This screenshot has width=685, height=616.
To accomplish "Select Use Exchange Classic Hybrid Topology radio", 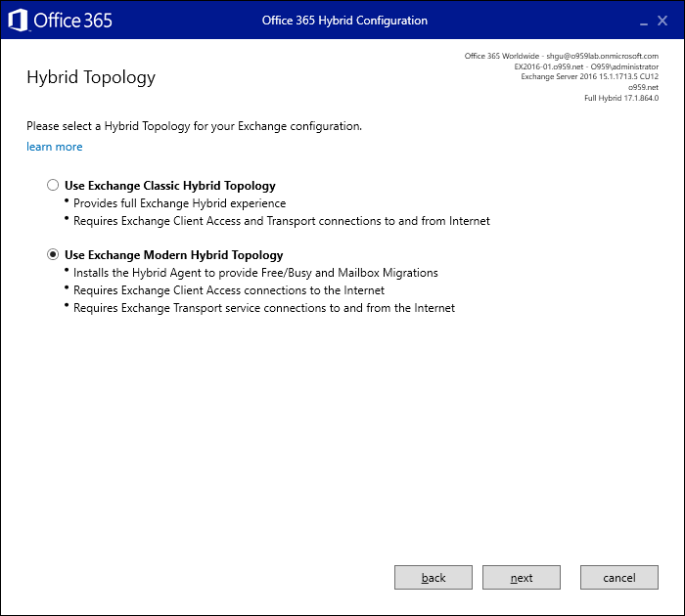I will (53, 185).
